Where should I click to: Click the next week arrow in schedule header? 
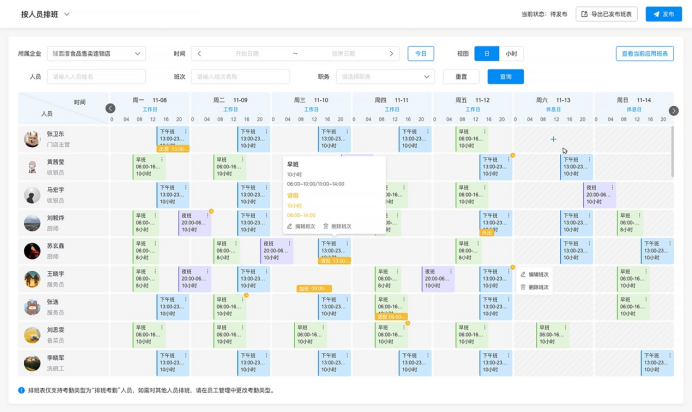(673, 110)
